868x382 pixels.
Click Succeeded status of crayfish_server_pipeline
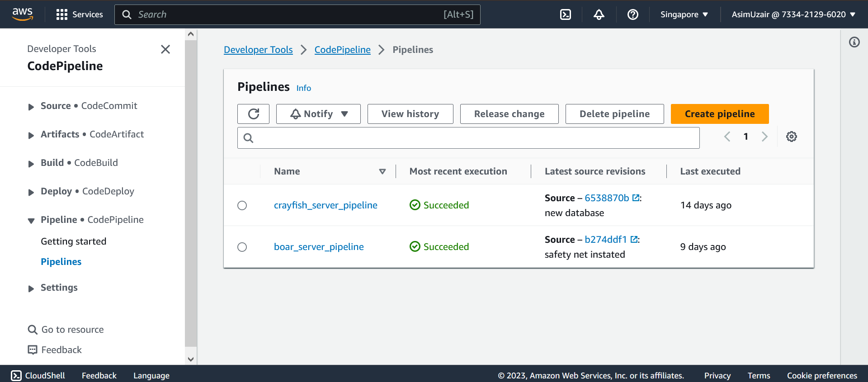439,205
